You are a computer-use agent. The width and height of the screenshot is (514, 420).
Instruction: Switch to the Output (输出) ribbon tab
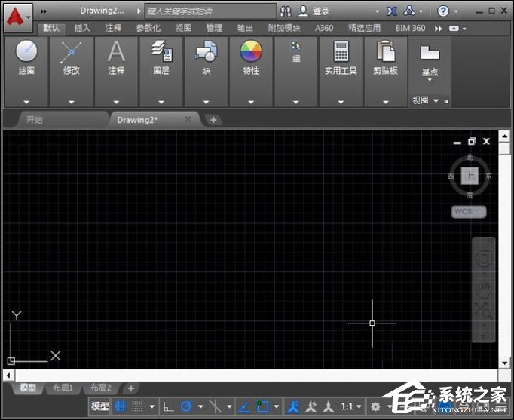245,28
